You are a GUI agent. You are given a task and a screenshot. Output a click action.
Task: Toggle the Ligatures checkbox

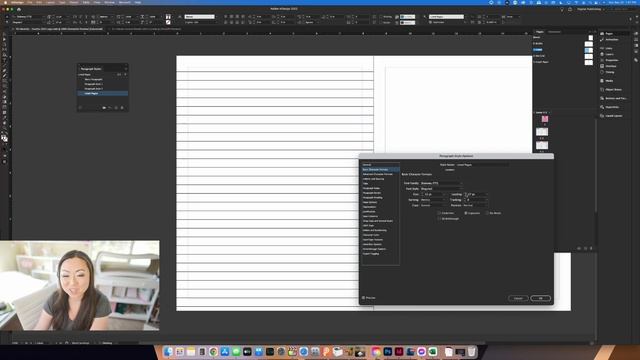tap(466, 213)
